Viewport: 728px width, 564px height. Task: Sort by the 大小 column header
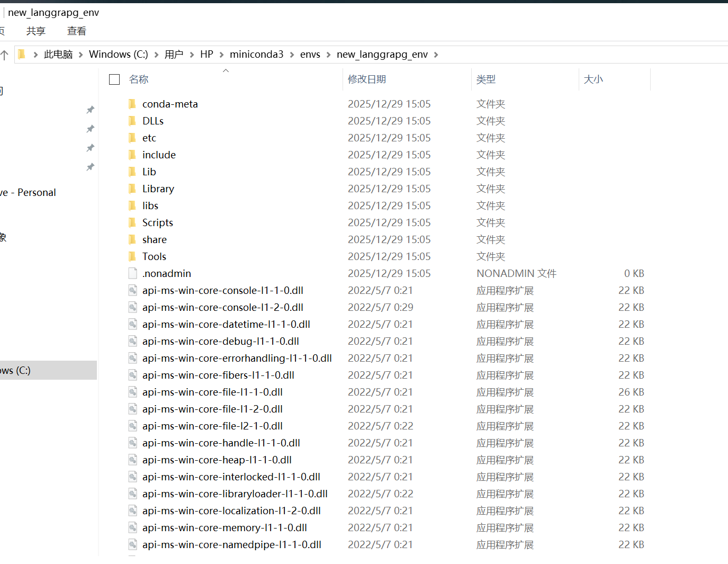coord(594,79)
